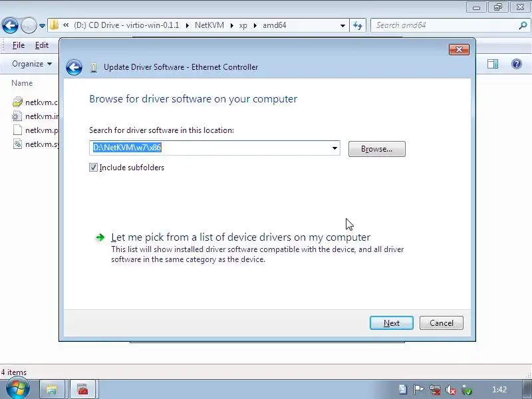Click the Explorer forward navigation arrow

[29, 25]
